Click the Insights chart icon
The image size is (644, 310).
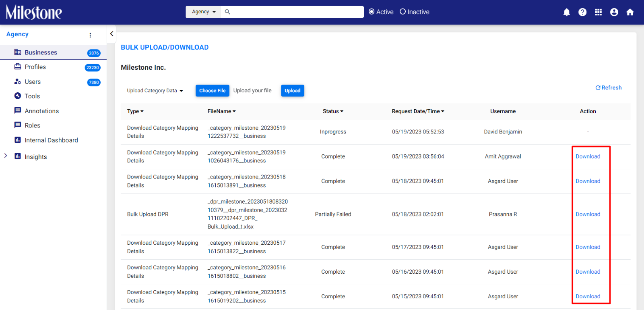[x=18, y=156]
